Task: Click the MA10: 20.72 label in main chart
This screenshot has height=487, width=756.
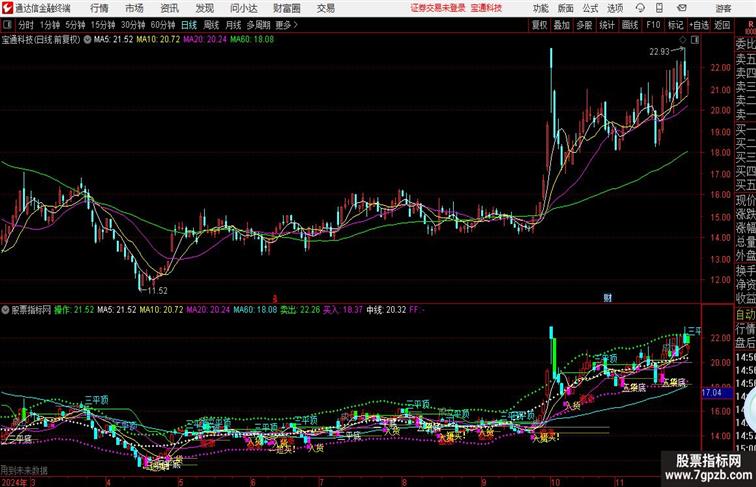Action: pyautogui.click(x=158, y=40)
